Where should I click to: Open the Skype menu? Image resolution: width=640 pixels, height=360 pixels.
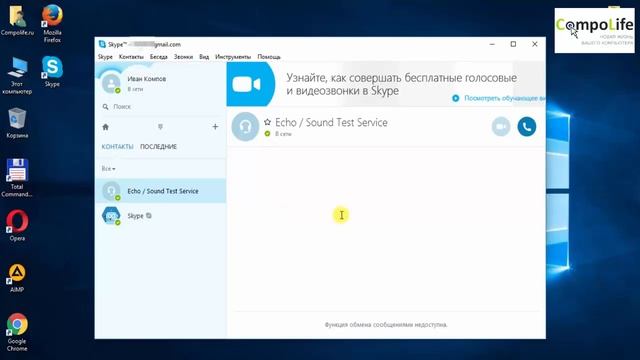click(x=105, y=57)
